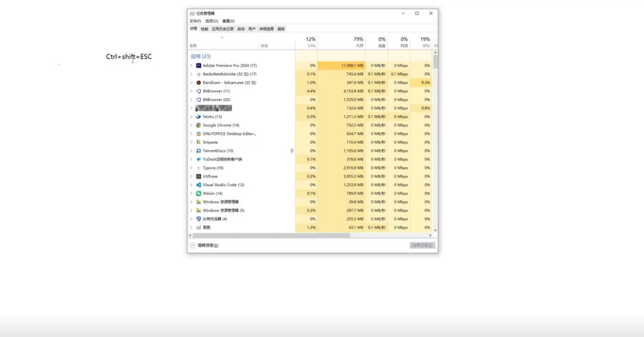The height and width of the screenshot is (337, 644).
Task: Click the 简略信息 fewer details button
Action: point(204,246)
